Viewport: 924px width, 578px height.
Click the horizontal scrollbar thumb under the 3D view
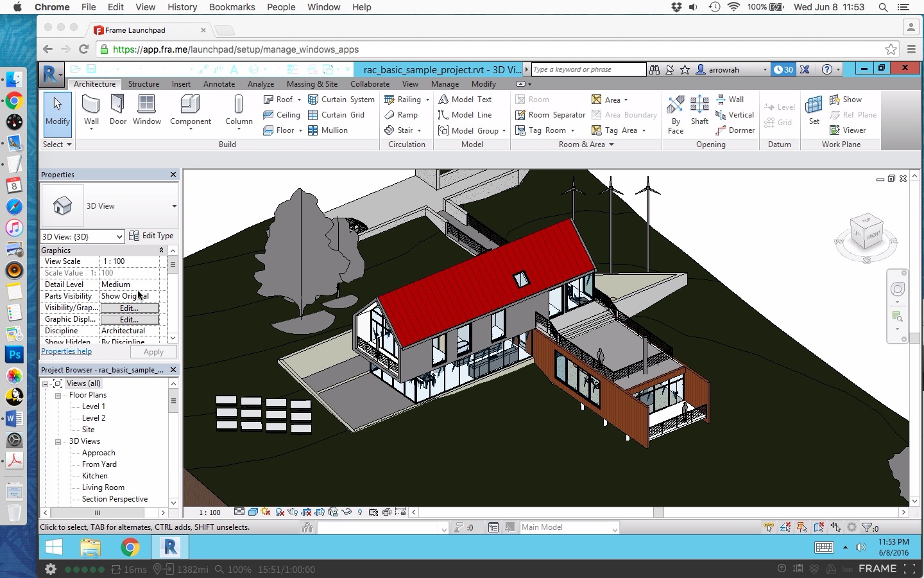pyautogui.click(x=658, y=512)
